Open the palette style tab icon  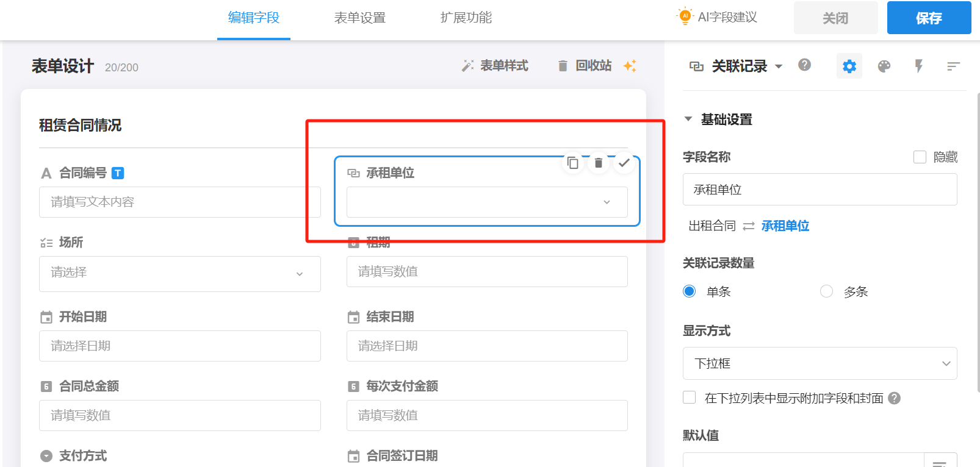884,66
